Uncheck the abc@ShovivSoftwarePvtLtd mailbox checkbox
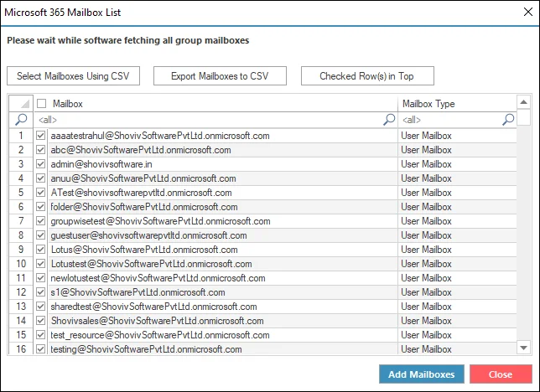 point(40,150)
